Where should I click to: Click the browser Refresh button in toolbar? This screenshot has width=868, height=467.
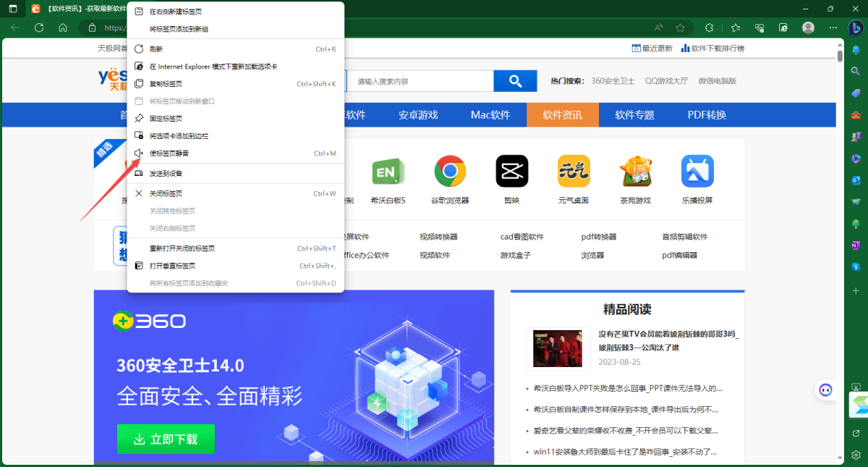point(39,28)
